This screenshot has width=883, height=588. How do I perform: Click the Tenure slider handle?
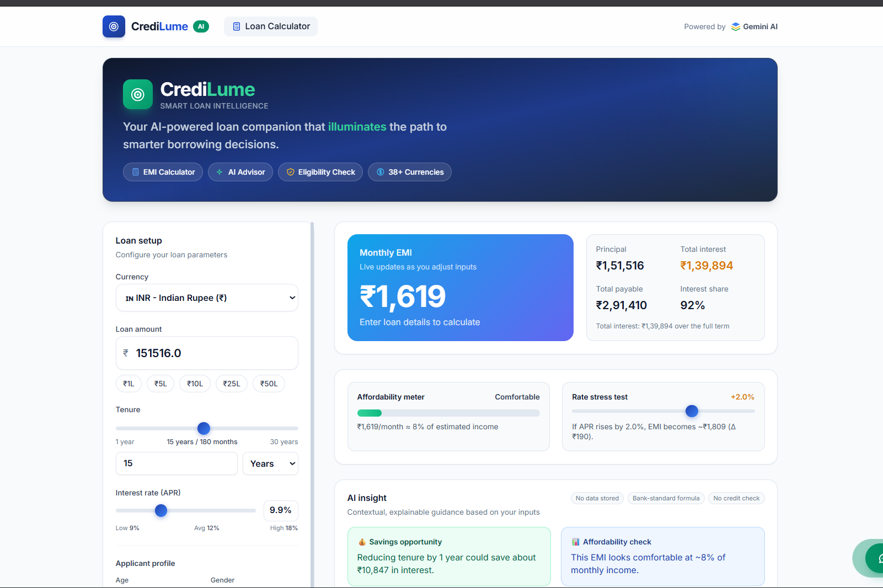(x=204, y=428)
